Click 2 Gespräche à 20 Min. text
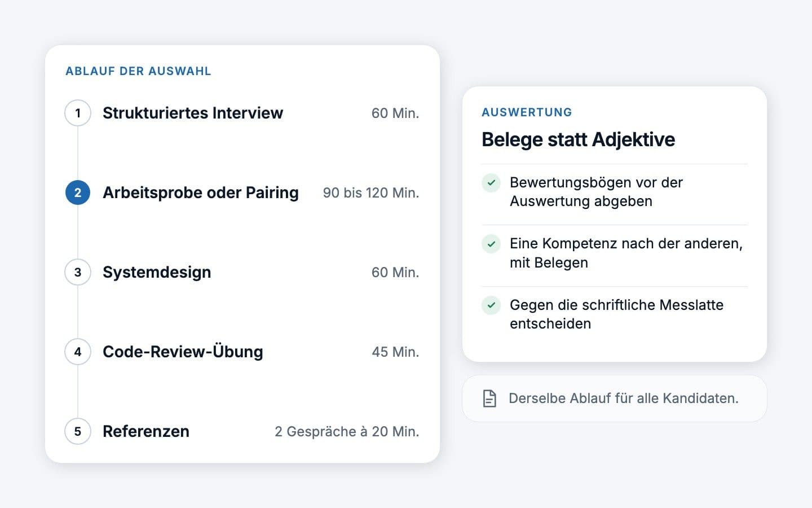 click(x=347, y=431)
